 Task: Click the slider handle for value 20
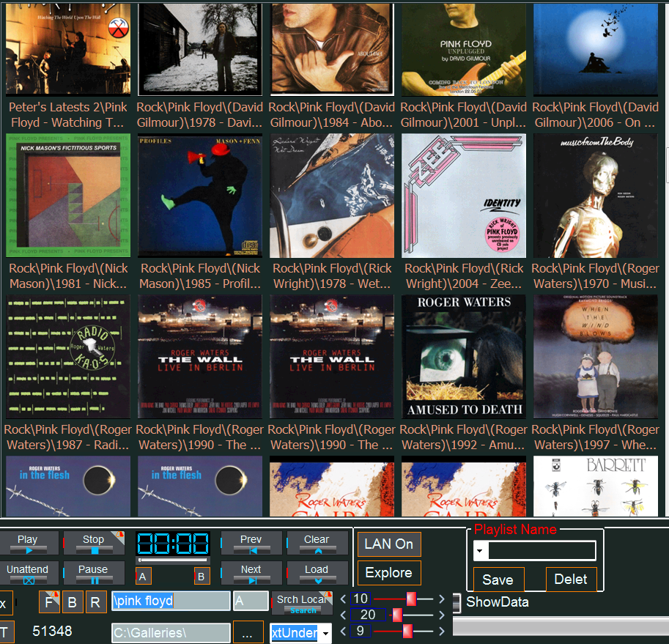click(397, 615)
